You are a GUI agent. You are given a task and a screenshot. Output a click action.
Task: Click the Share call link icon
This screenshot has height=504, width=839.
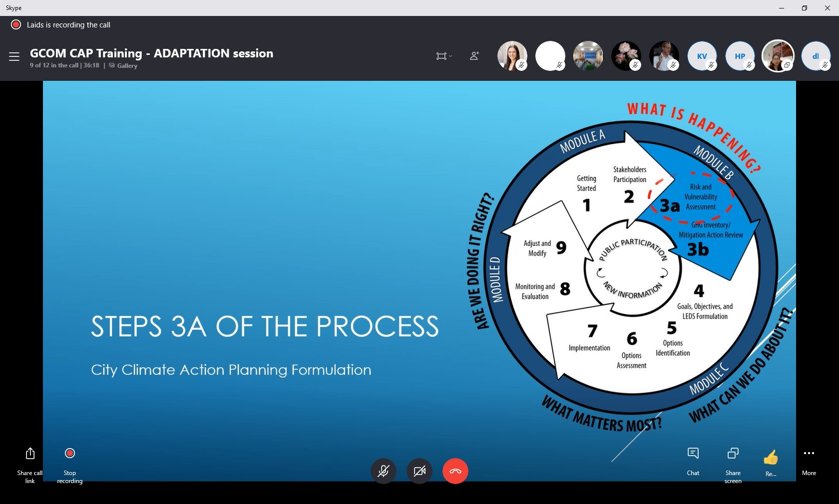coord(30,454)
